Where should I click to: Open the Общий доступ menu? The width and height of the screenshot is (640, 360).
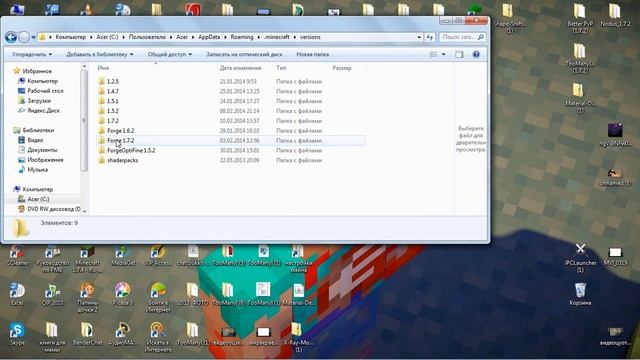tap(169, 54)
